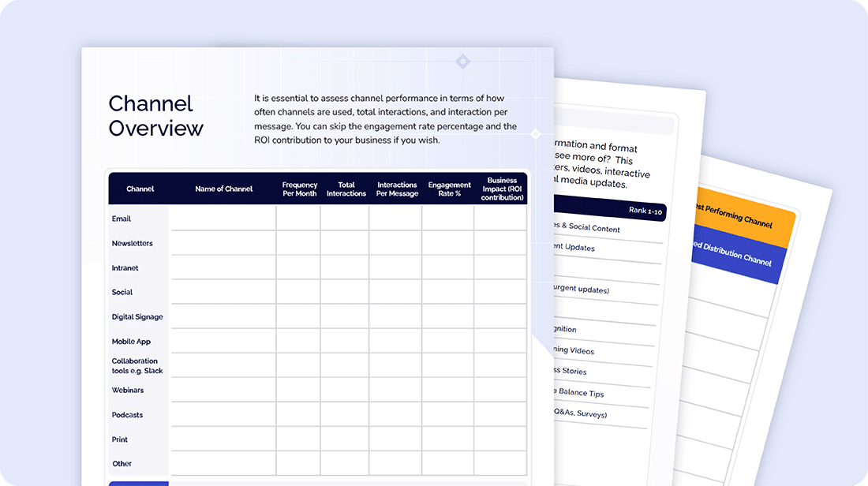868x486 pixels.
Task: Click the Total Interactions column header
Action: point(346,189)
